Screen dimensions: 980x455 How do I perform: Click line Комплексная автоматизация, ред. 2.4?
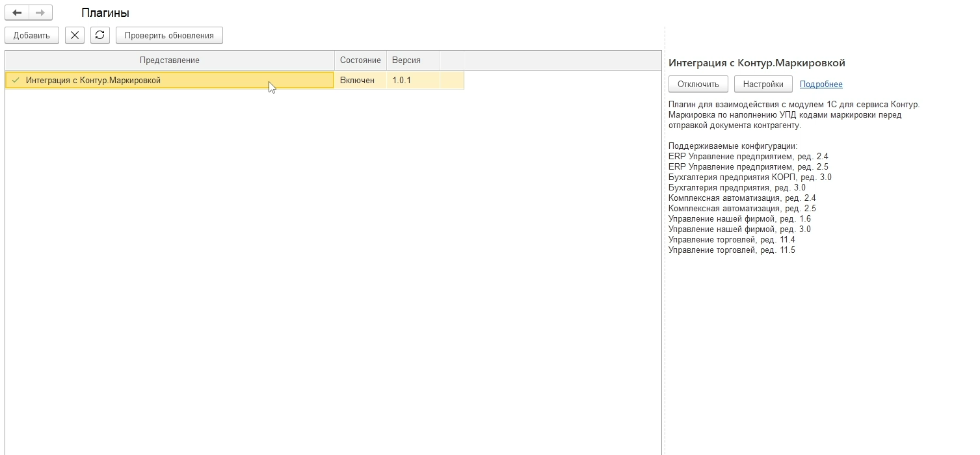click(742, 198)
